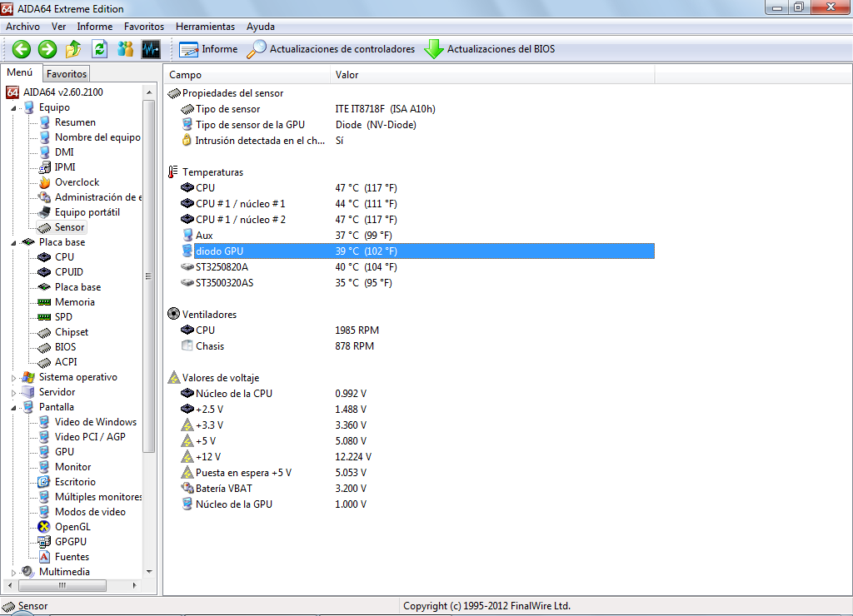The height and width of the screenshot is (616, 853).
Task: Click the Temperaturas thermometer group icon
Action: (x=173, y=171)
